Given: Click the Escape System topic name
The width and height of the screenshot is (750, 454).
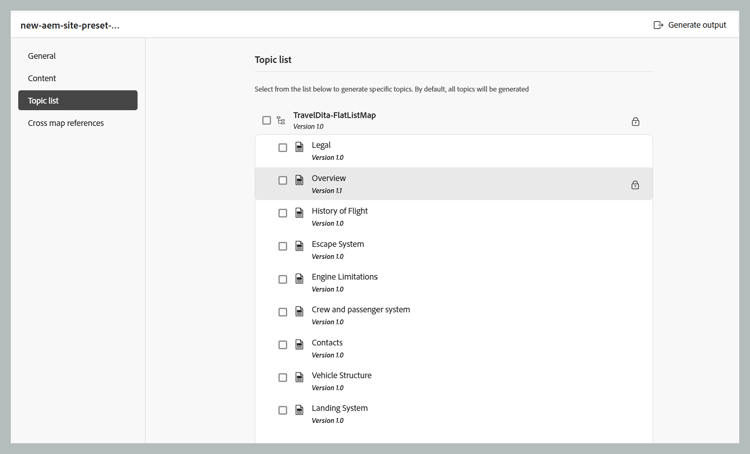Looking at the screenshot, I should [338, 244].
